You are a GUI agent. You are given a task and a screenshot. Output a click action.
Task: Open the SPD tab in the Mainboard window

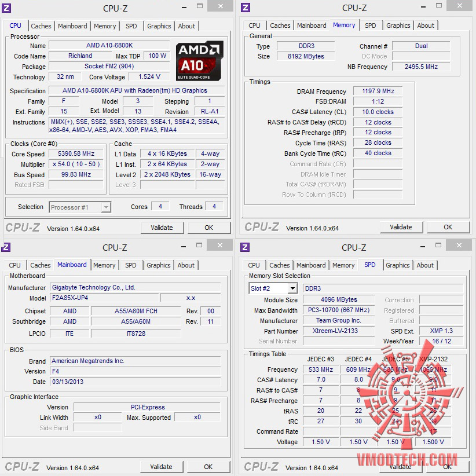(130, 265)
